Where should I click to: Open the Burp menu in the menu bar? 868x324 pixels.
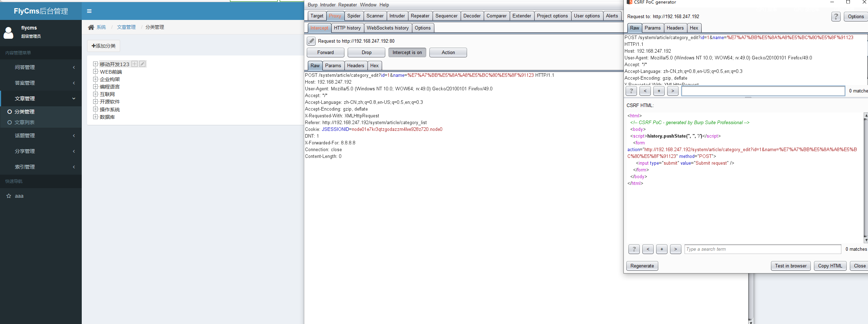click(x=312, y=5)
